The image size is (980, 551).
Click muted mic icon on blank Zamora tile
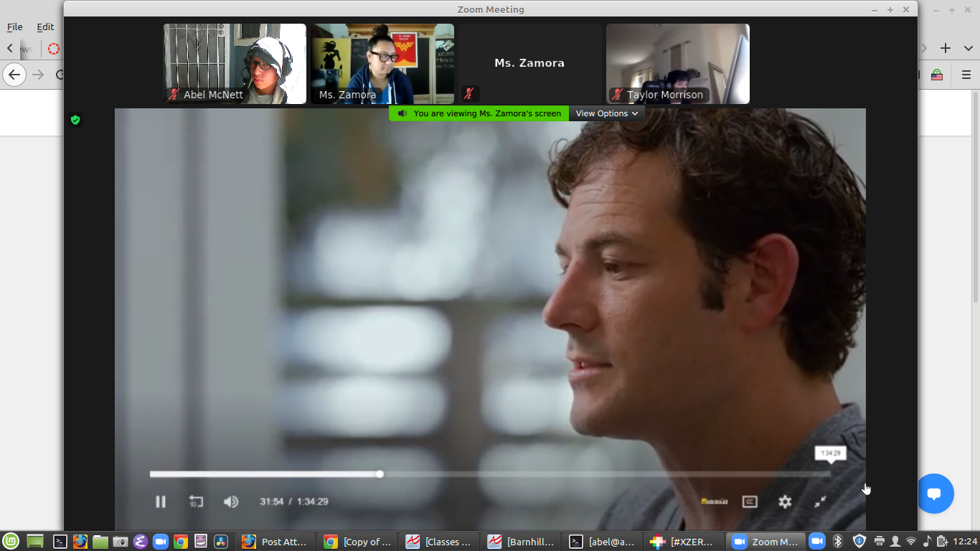(x=468, y=94)
